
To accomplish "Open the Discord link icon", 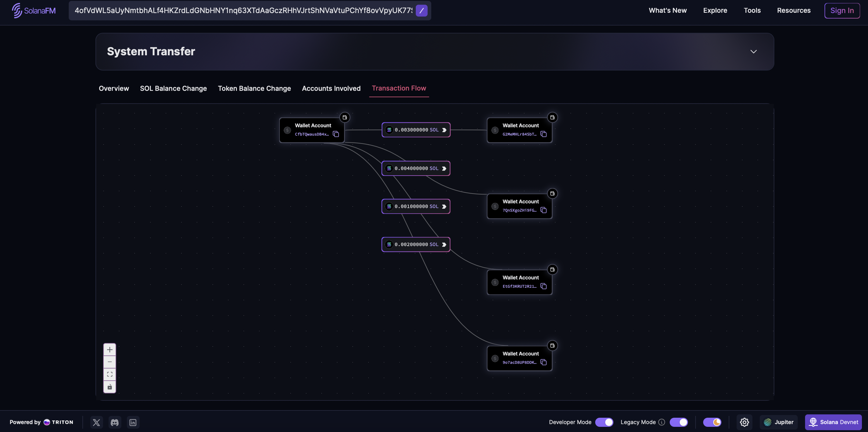I will pyautogui.click(x=115, y=422).
